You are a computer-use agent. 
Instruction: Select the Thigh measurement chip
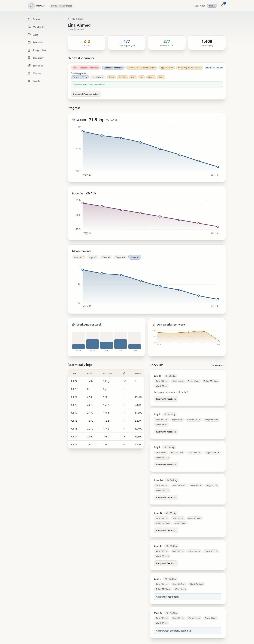120,257
